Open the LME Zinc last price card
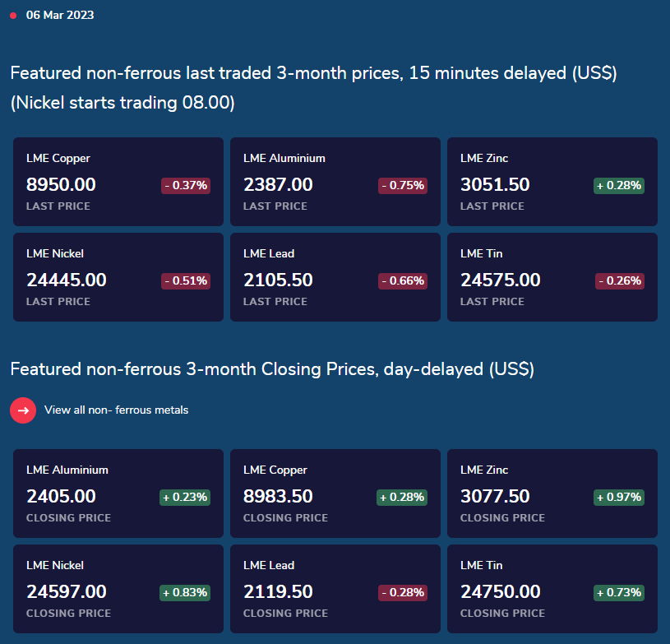The height and width of the screenshot is (644, 670). (x=552, y=182)
